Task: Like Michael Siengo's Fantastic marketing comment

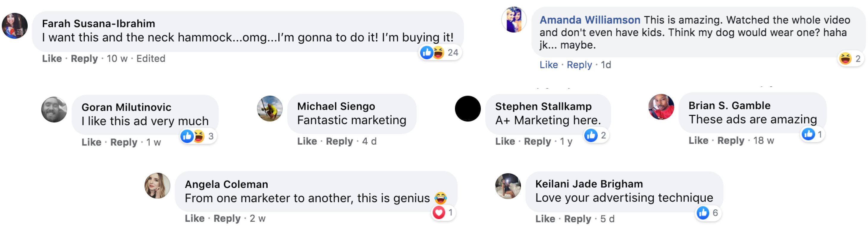Action: coord(307,141)
